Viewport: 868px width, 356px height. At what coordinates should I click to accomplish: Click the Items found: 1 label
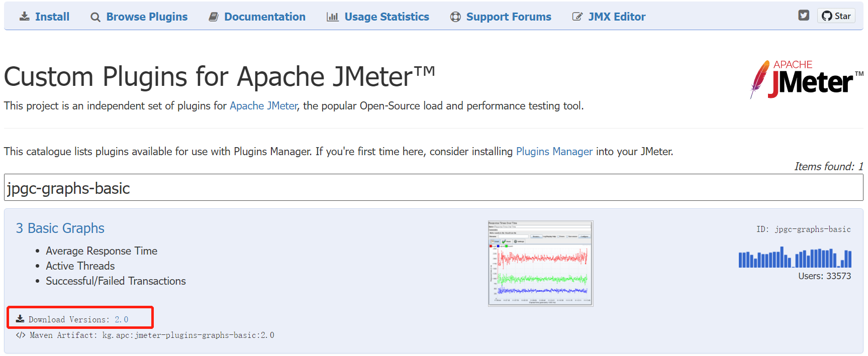click(x=828, y=166)
